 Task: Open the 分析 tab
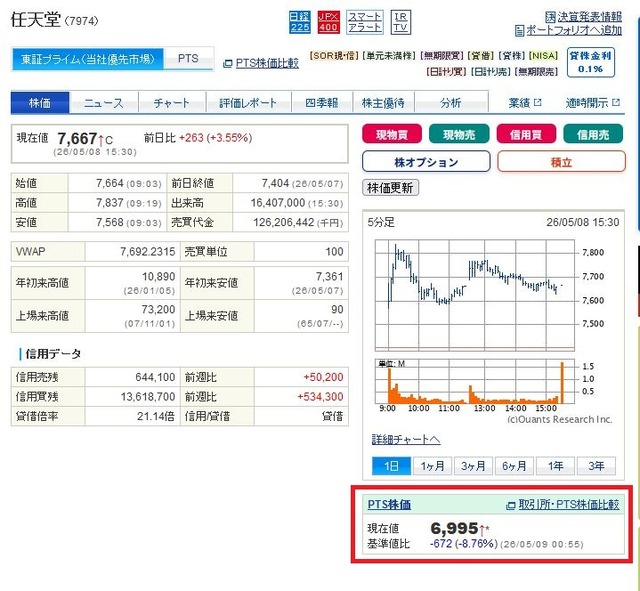[x=451, y=102]
